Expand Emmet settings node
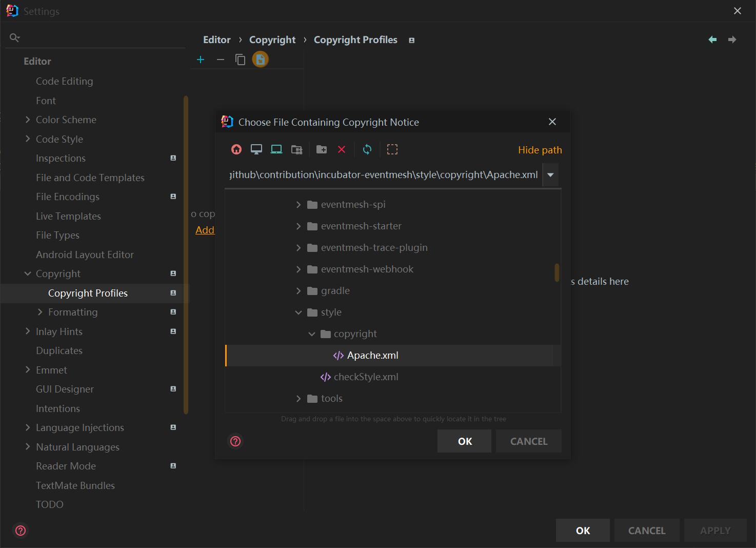The width and height of the screenshot is (756, 548). (x=28, y=370)
